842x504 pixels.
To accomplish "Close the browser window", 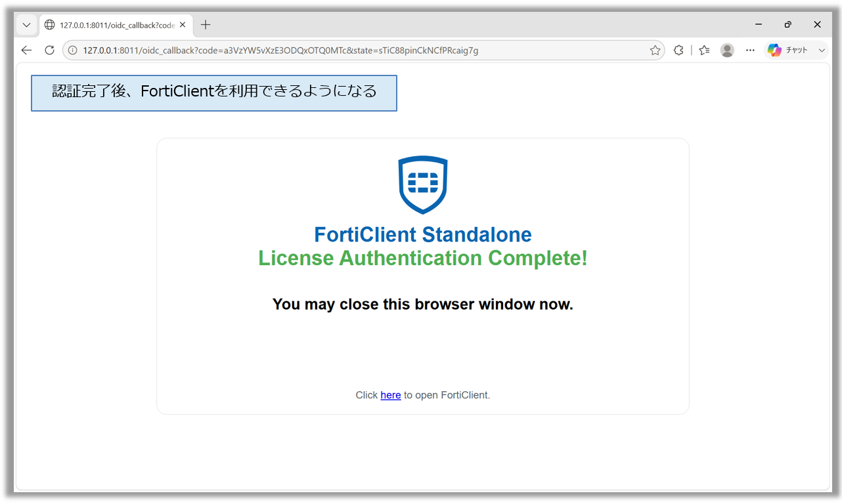I will click(x=817, y=25).
